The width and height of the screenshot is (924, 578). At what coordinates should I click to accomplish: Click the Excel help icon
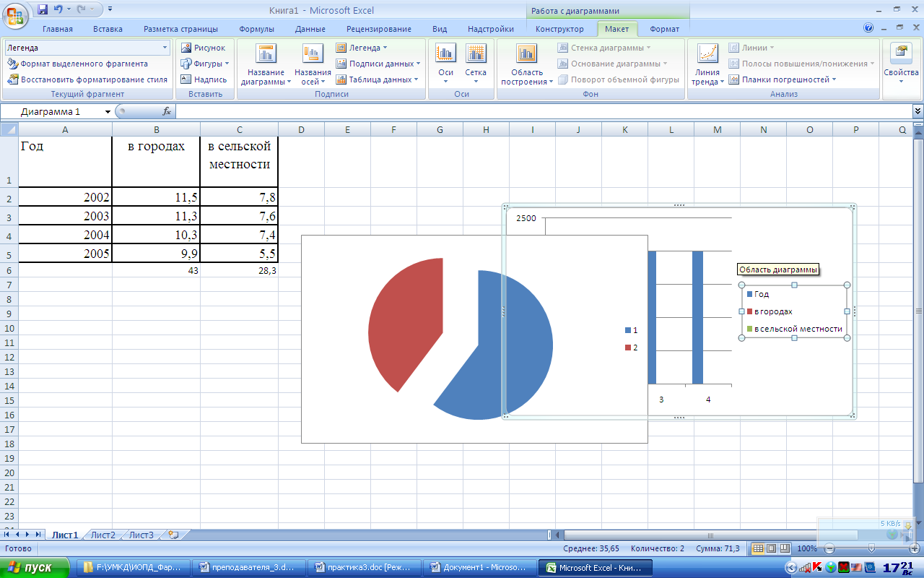click(868, 28)
